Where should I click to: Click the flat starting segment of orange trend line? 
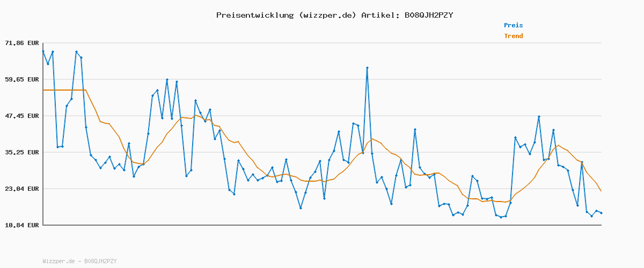coord(63,90)
